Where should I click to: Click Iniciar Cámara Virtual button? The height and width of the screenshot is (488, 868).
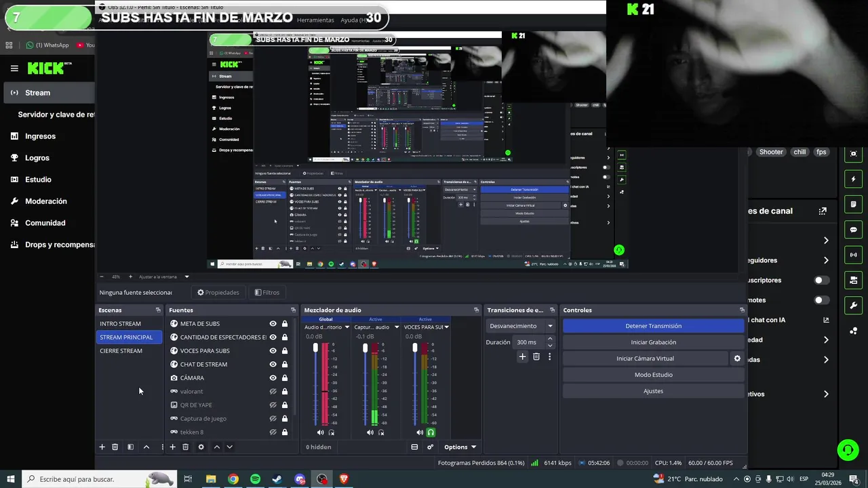(x=645, y=359)
